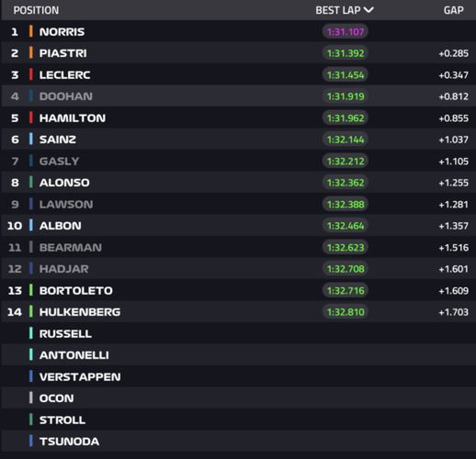The width and height of the screenshot is (476, 459).
Task: Select the Gap column header
Action: pos(453,10)
